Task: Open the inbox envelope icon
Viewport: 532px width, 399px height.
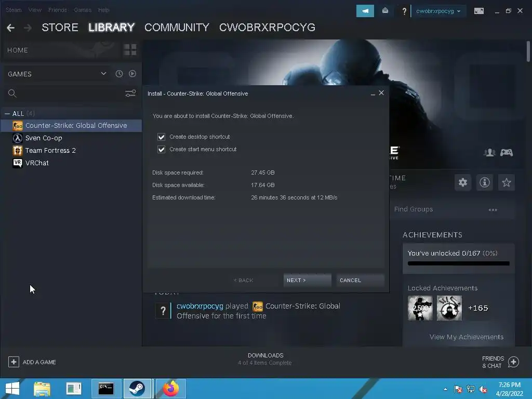Action: 385,11
